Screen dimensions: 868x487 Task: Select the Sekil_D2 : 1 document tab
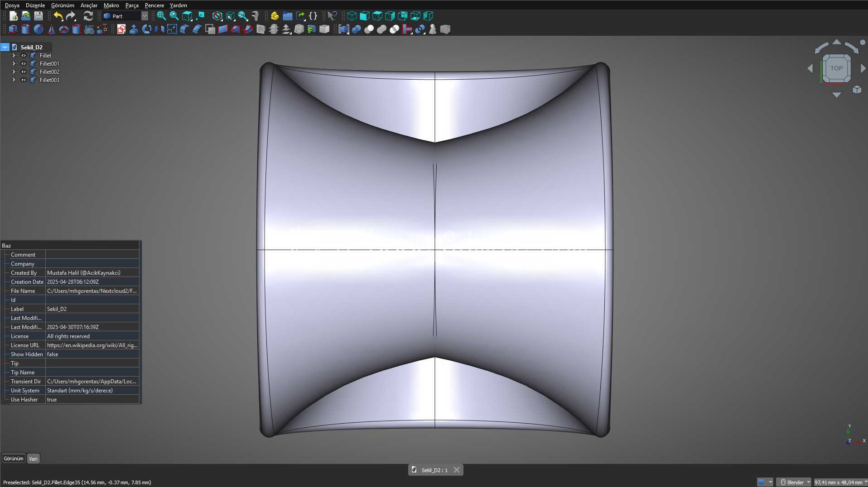pos(434,470)
